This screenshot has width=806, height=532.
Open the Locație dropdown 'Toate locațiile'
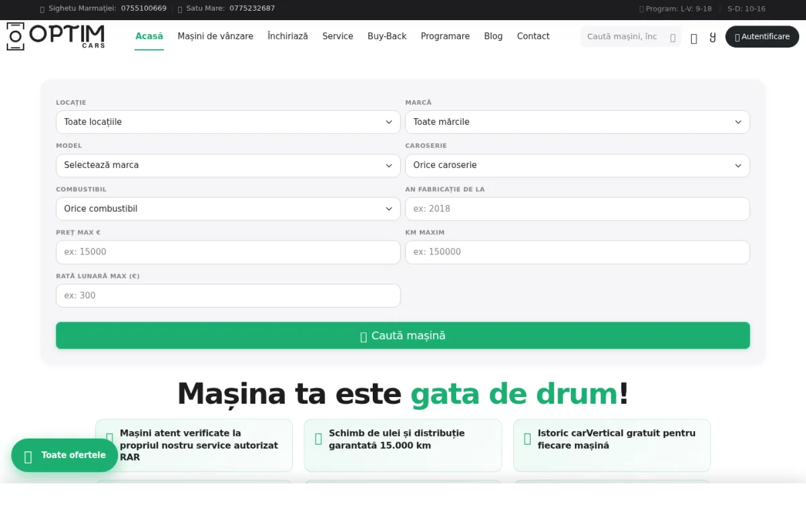tap(228, 122)
